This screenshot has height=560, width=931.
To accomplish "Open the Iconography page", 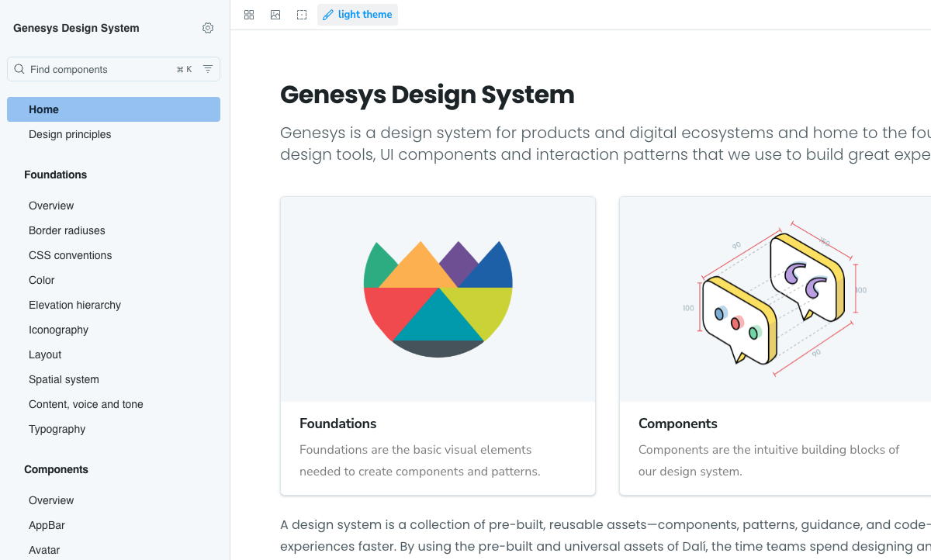I will [58, 330].
